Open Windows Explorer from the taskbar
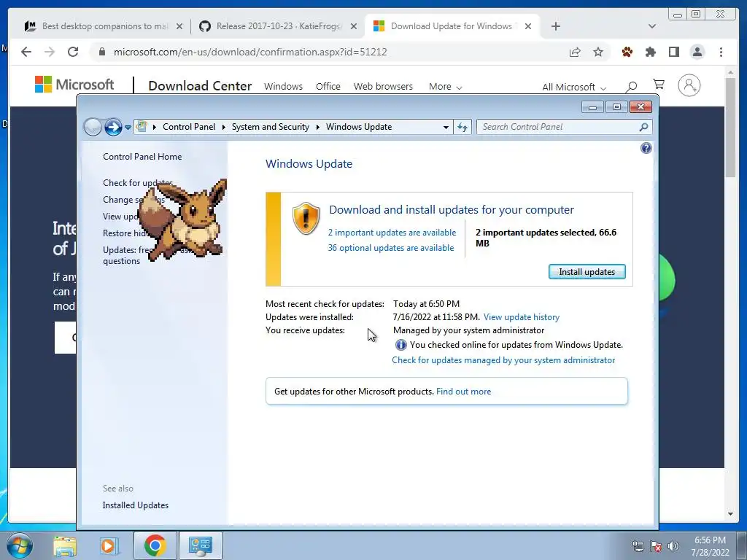Viewport: 747px width, 560px height. (65, 545)
